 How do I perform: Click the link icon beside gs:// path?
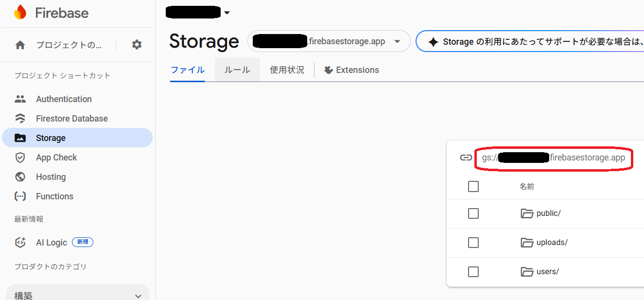(466, 158)
